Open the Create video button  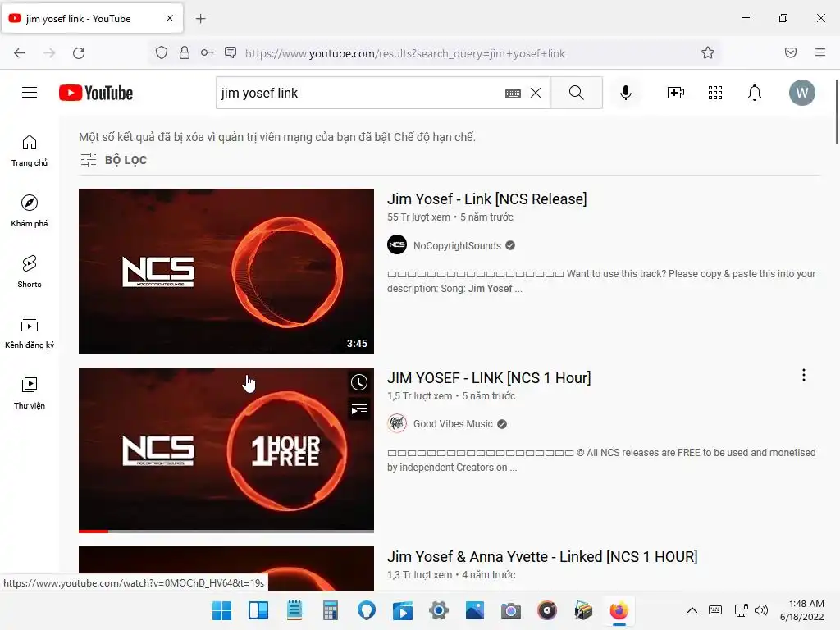point(676,93)
